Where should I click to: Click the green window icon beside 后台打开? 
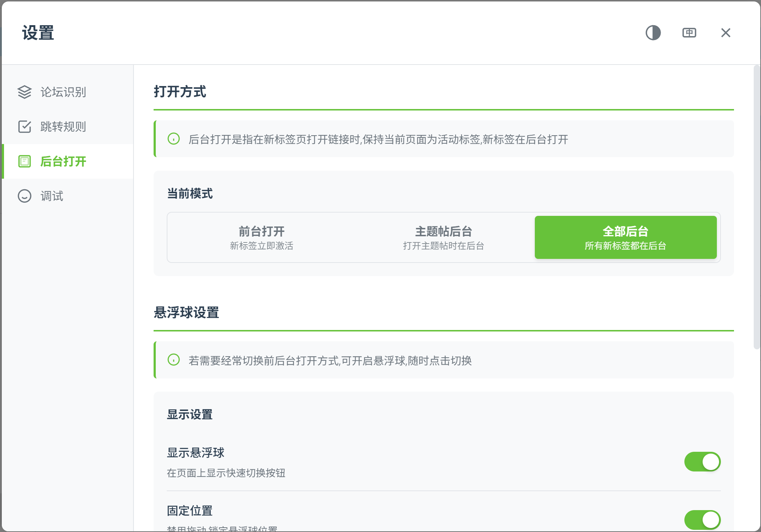24,161
